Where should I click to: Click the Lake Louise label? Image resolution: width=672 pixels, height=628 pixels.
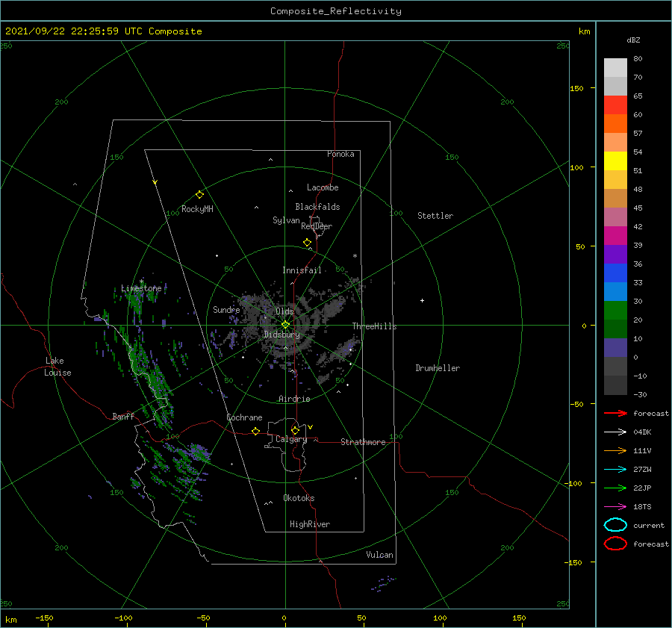[57, 367]
